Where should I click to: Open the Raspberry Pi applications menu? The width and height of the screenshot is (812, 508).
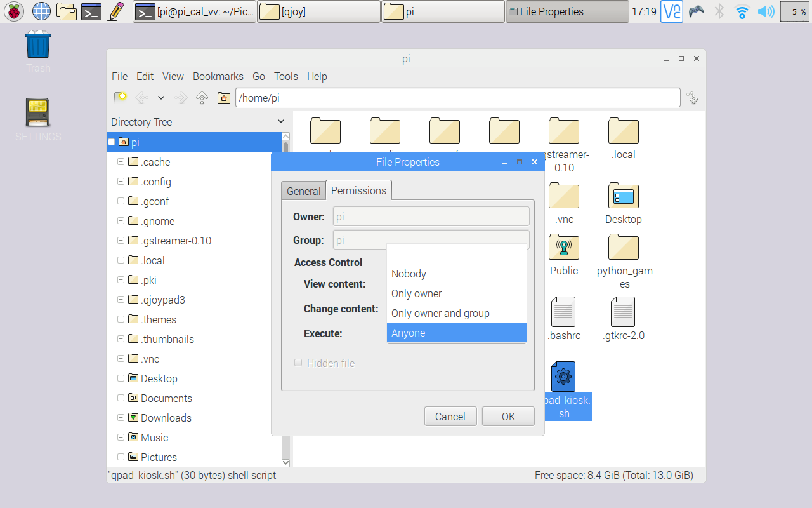coord(13,11)
